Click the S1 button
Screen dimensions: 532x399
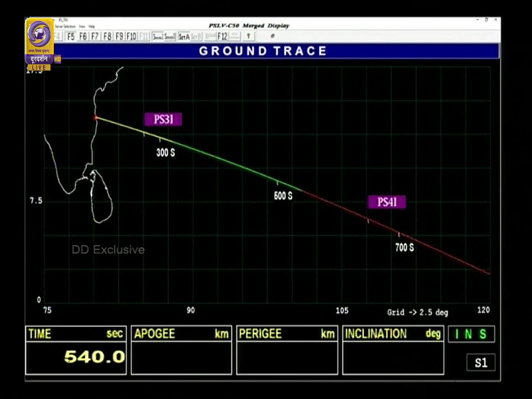(x=480, y=363)
